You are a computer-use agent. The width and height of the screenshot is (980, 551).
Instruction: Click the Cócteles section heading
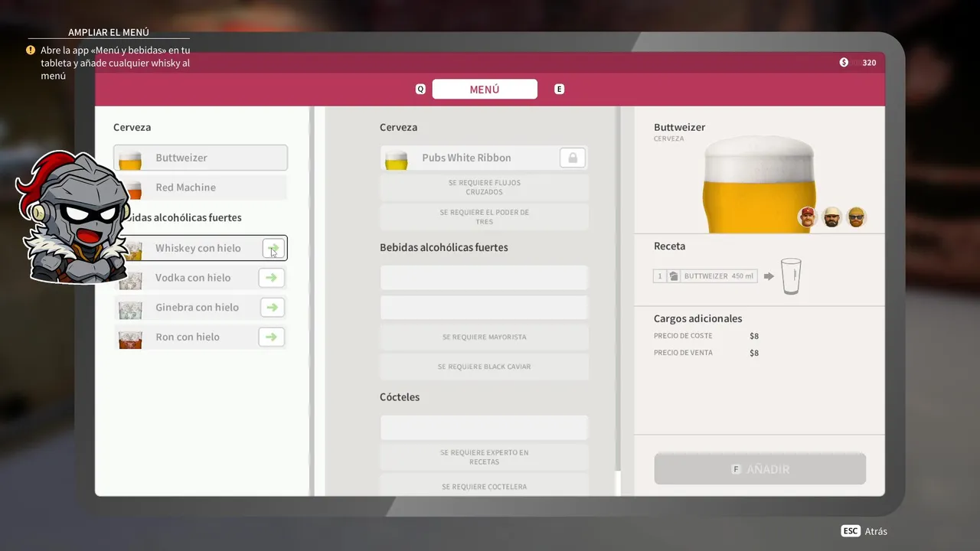pyautogui.click(x=400, y=397)
